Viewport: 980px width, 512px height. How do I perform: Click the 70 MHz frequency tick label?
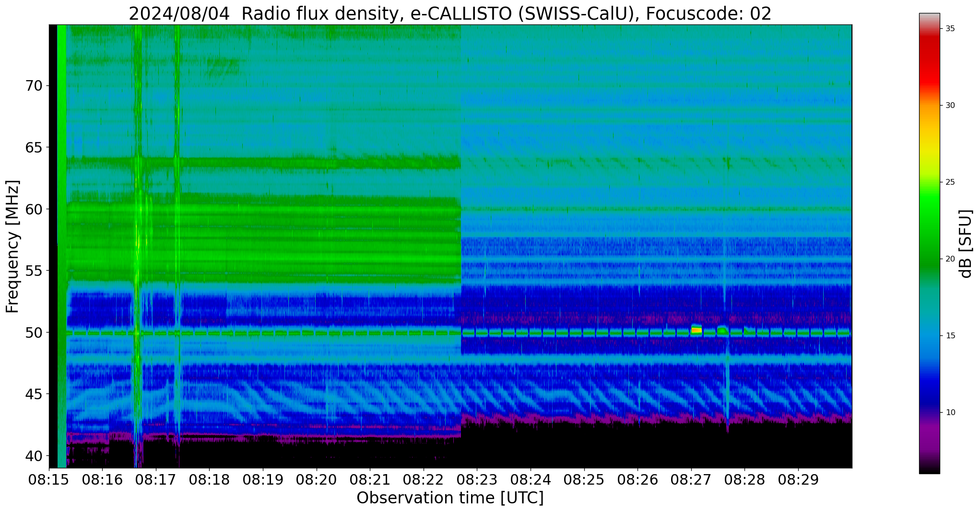point(34,85)
